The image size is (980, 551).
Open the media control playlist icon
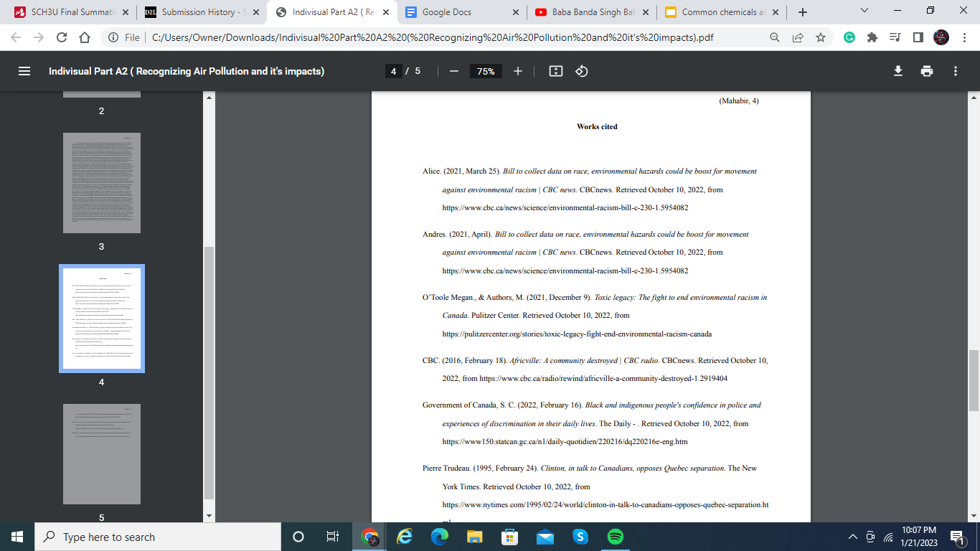click(895, 37)
